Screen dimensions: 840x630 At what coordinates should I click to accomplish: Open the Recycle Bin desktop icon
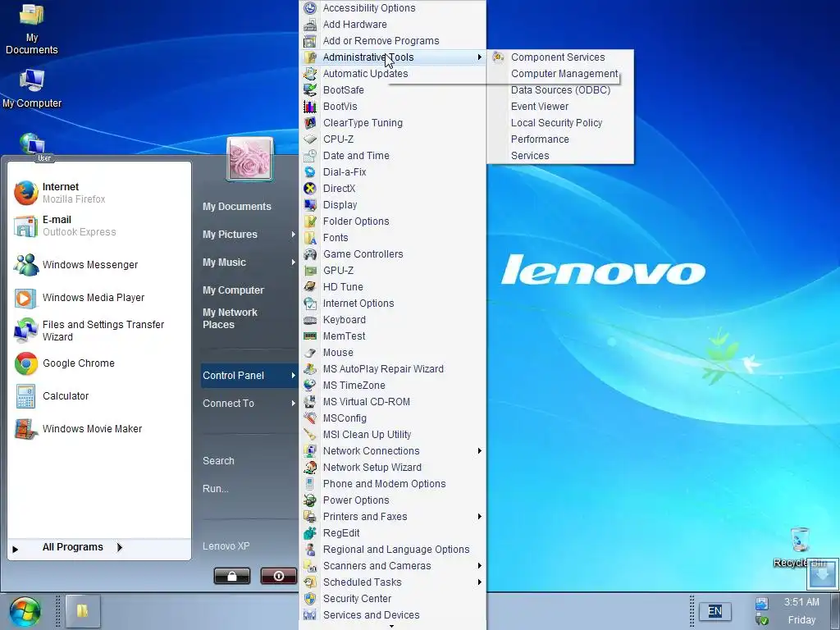[800, 539]
